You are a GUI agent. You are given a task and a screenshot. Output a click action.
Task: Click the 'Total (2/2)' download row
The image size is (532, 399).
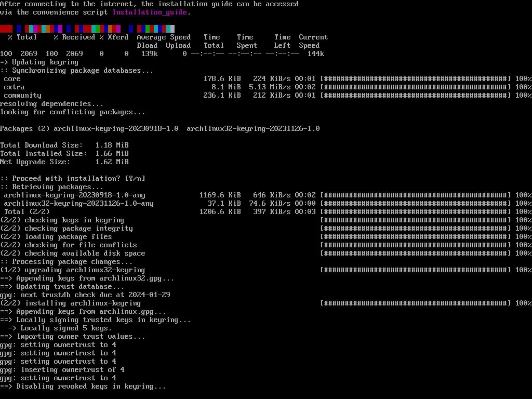point(266,212)
